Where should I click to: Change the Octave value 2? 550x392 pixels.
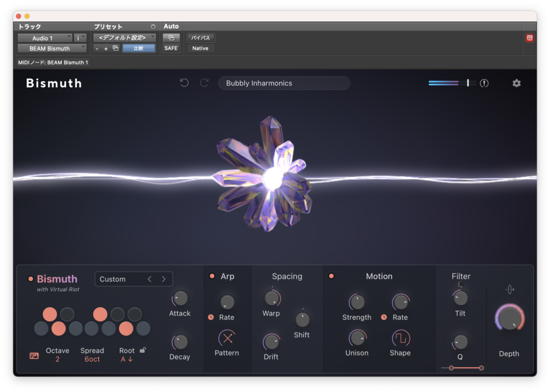click(x=57, y=359)
